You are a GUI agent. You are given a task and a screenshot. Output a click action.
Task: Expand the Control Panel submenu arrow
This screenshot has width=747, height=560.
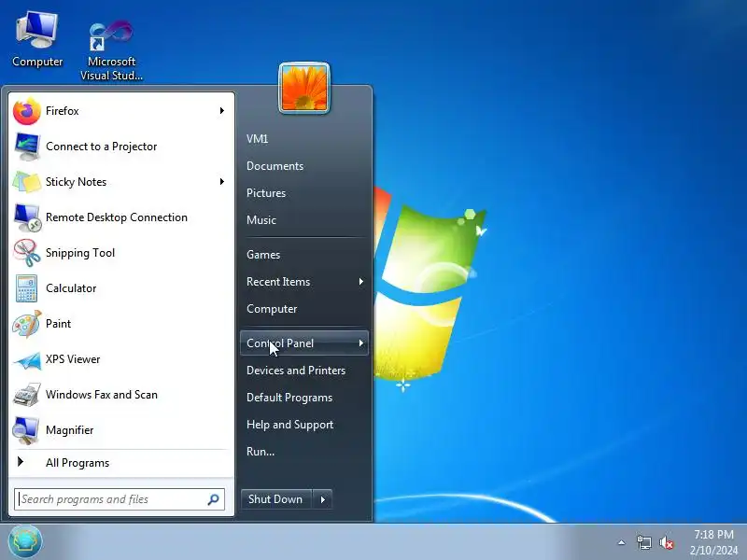pos(361,343)
